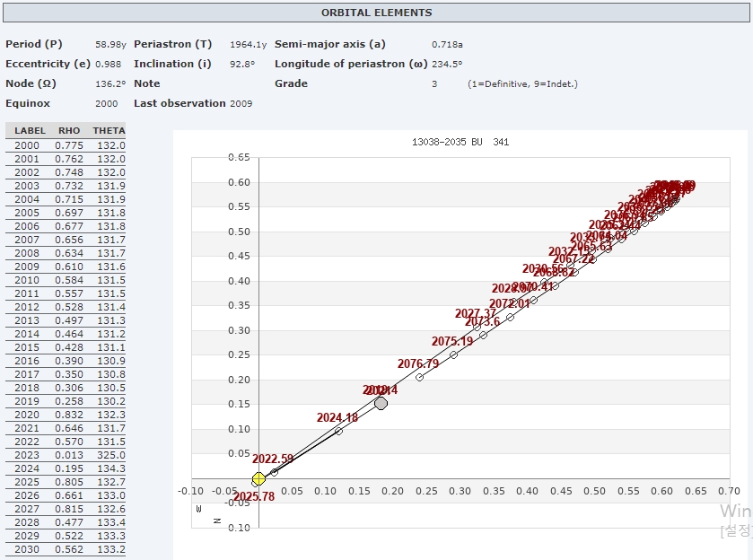
Task: Click the large gray circle marker on orbit
Action: [381, 404]
